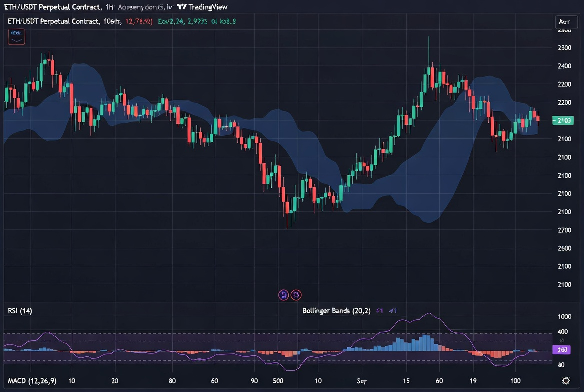This screenshot has width=584, height=392.
Task: Click the 'Ser' date label on time axis
Action: (x=362, y=381)
